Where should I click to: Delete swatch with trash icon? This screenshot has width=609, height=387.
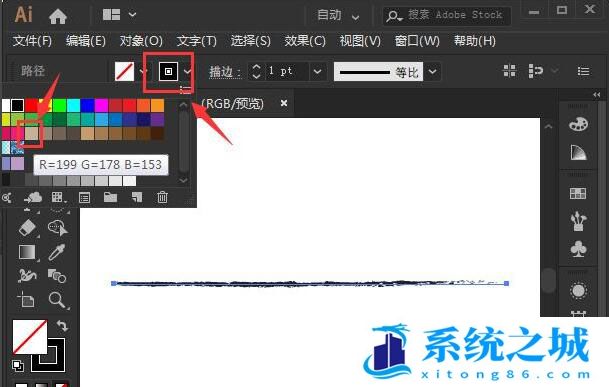coord(162,197)
